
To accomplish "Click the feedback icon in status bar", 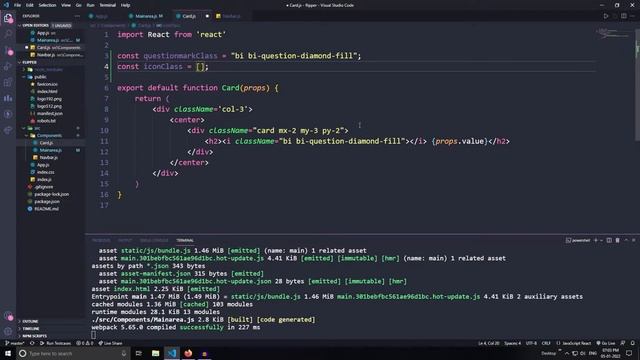I will (623, 343).
